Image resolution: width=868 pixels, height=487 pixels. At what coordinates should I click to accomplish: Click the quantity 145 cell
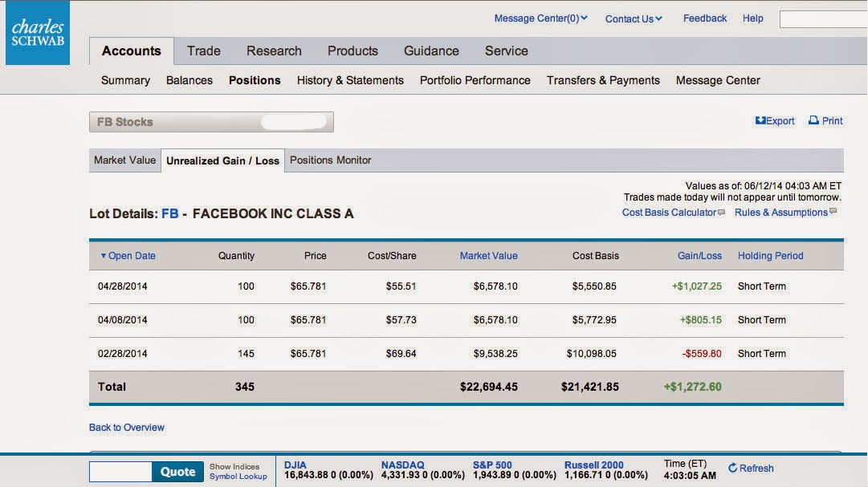click(246, 354)
